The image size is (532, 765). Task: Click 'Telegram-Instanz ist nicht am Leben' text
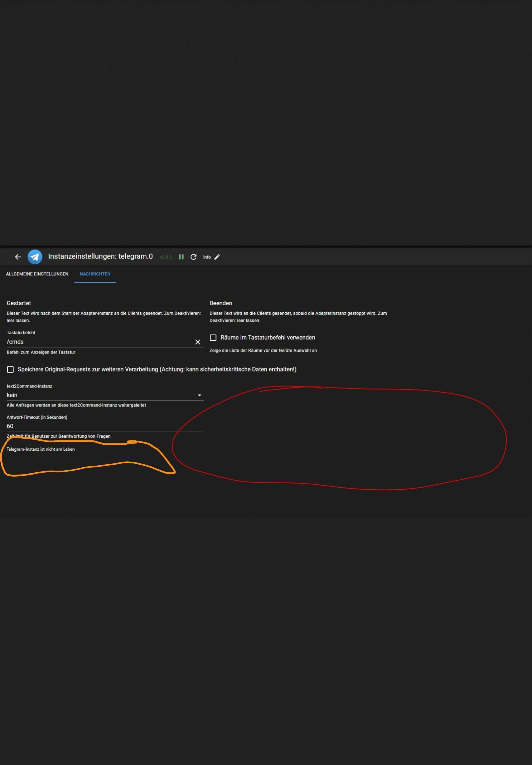pyautogui.click(x=41, y=449)
